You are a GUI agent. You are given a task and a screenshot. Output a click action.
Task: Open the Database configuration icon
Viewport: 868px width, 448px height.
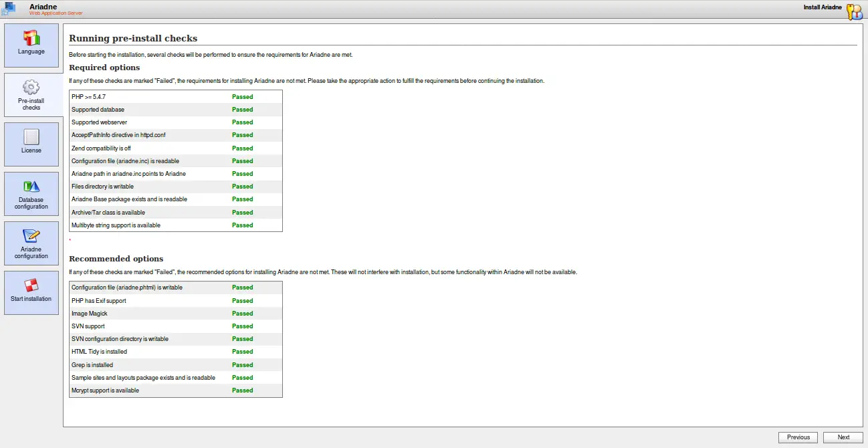click(x=31, y=187)
